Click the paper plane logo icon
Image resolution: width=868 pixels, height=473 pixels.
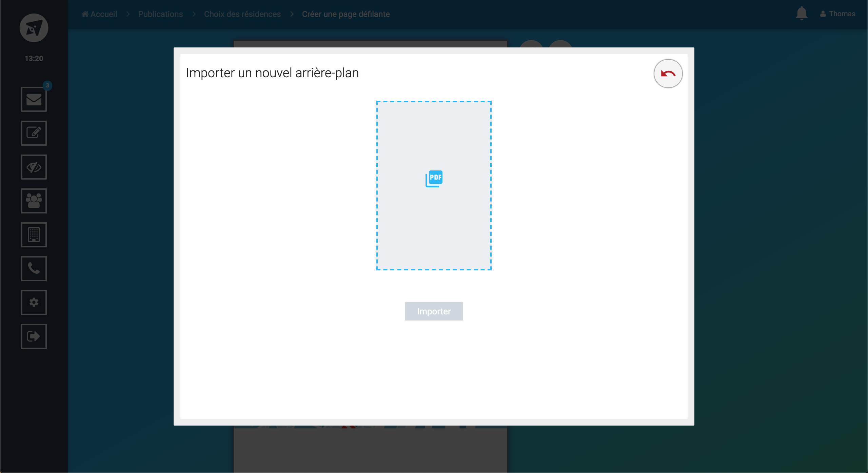[x=34, y=28]
